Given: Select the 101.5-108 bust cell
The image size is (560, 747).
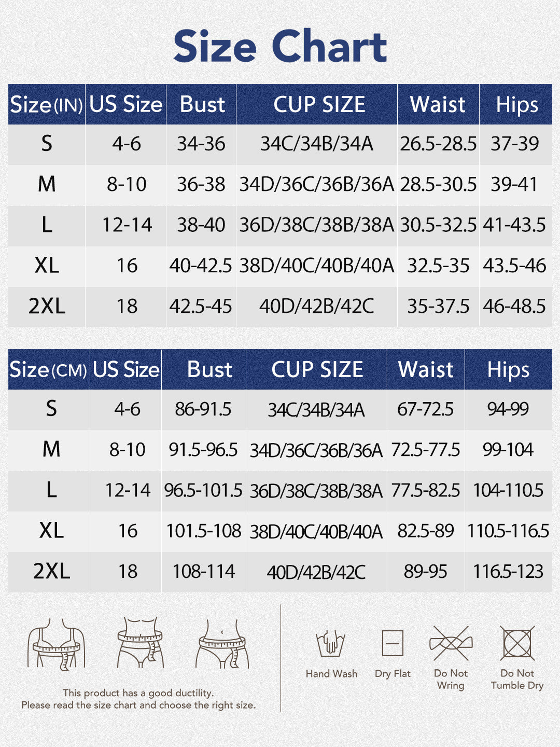Looking at the screenshot, I should coord(203,531).
